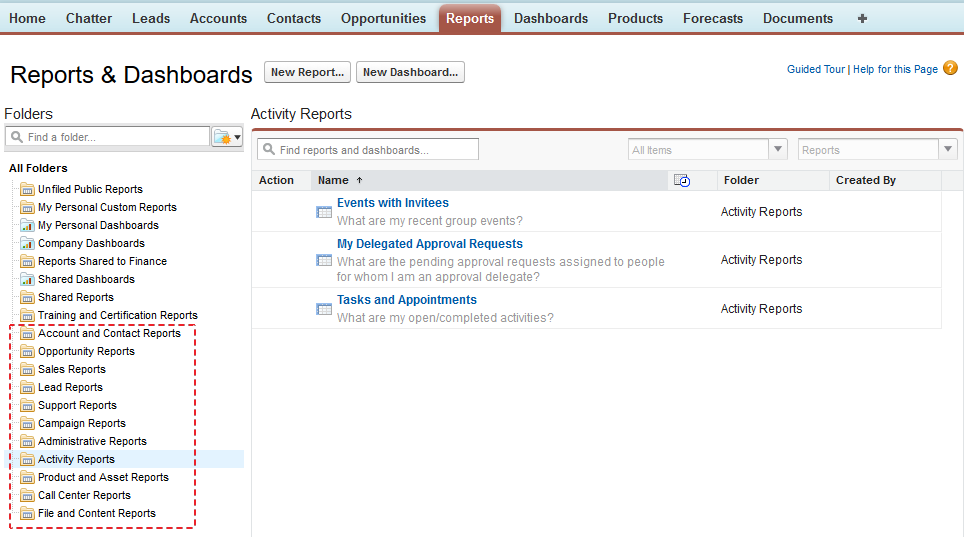Switch to the Chatter tab
The height and width of the screenshot is (537, 964).
pyautogui.click(x=89, y=18)
